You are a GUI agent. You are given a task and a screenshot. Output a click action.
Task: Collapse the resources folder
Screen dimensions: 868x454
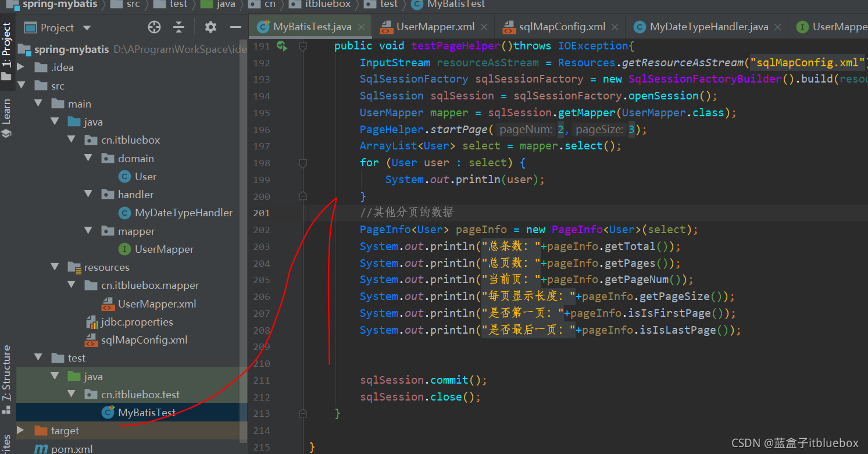pos(55,267)
